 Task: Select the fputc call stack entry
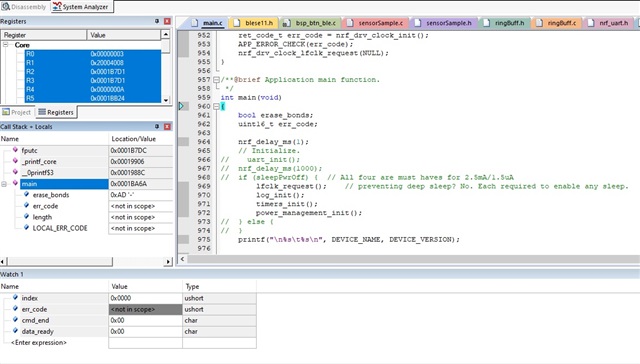coord(29,150)
